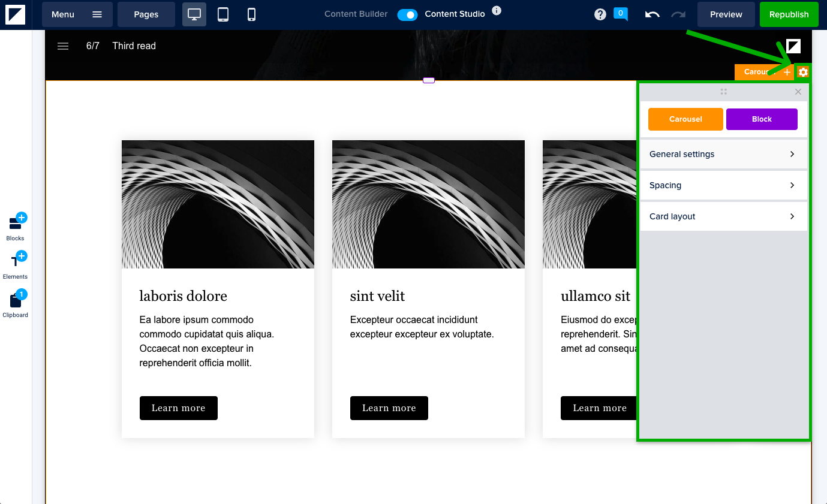The height and width of the screenshot is (504, 827).
Task: Click the 'Third read' page title
Action: coord(134,46)
